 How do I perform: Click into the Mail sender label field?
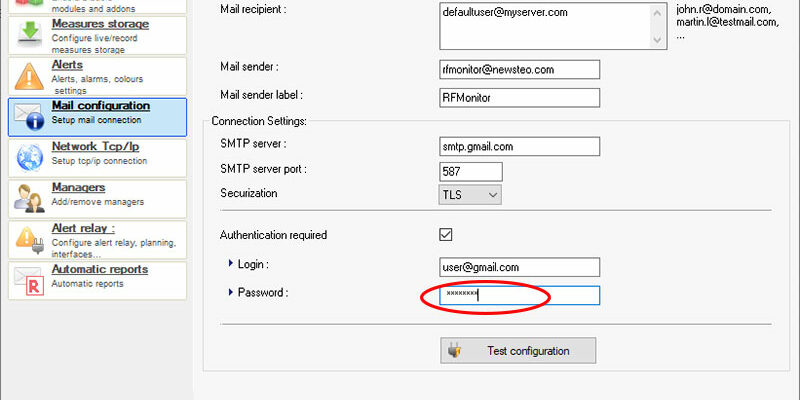[519, 97]
